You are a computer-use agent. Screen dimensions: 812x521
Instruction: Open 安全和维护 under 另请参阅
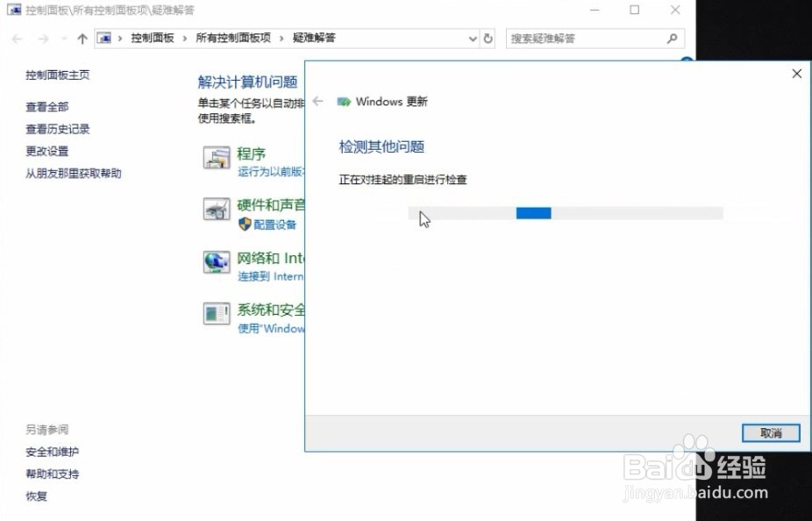pos(53,452)
